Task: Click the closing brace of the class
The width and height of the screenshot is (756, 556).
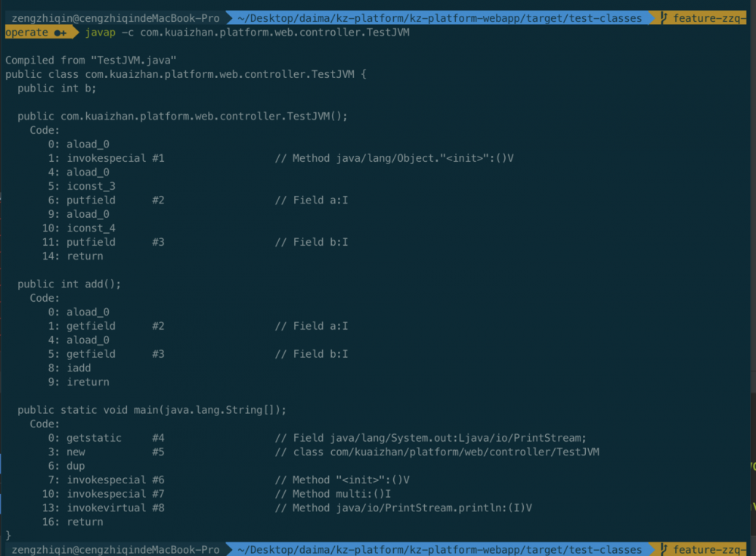Action: pyautogui.click(x=8, y=536)
